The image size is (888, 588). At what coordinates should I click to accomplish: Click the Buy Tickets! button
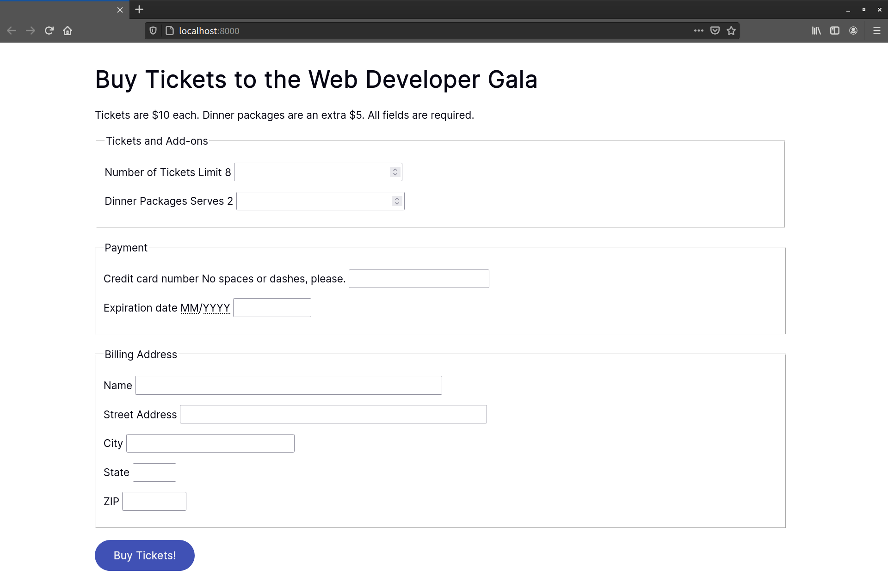144,555
